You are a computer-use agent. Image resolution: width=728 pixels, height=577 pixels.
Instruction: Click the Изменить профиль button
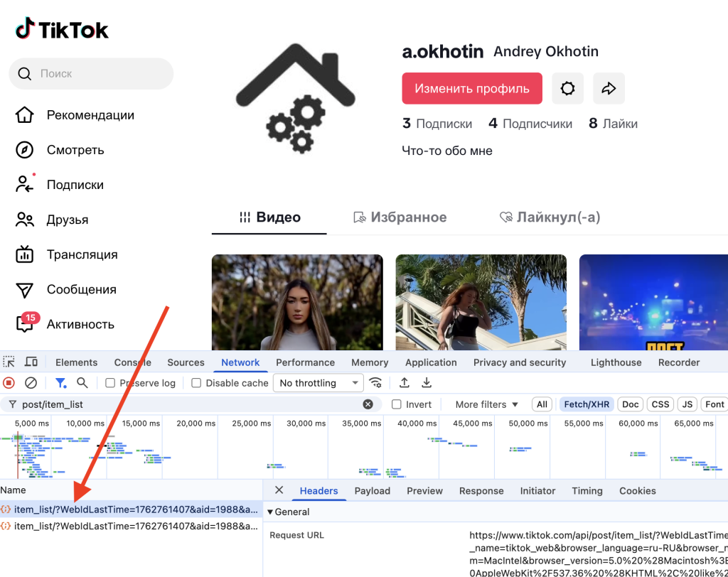coord(472,89)
